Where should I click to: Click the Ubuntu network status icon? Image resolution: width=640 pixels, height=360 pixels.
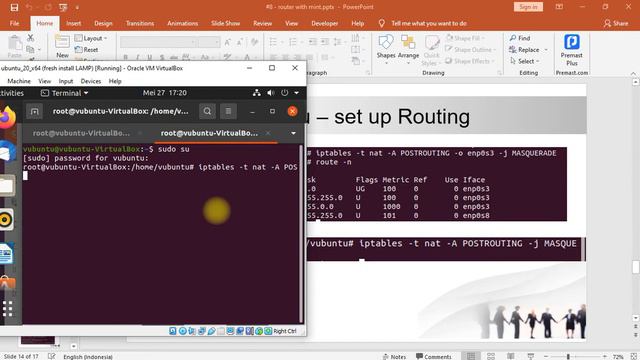[256, 93]
